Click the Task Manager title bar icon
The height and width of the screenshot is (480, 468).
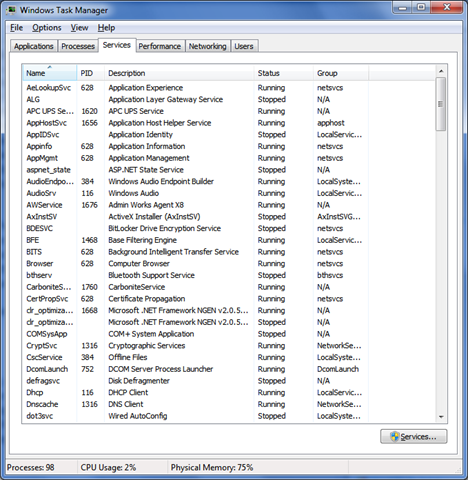pos(11,10)
